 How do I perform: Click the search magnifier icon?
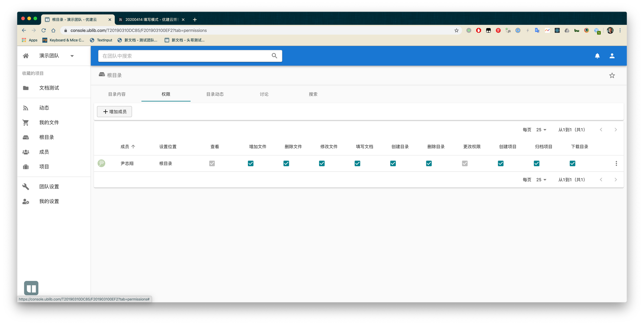274,56
